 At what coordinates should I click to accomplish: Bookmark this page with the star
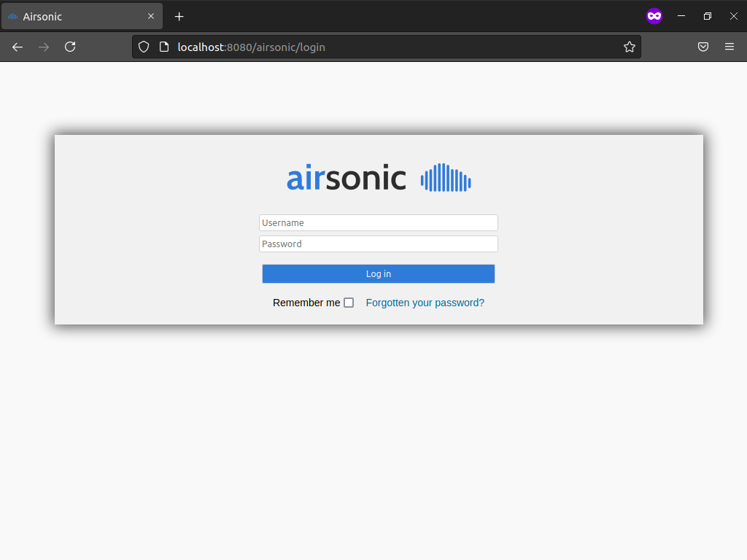(x=629, y=47)
